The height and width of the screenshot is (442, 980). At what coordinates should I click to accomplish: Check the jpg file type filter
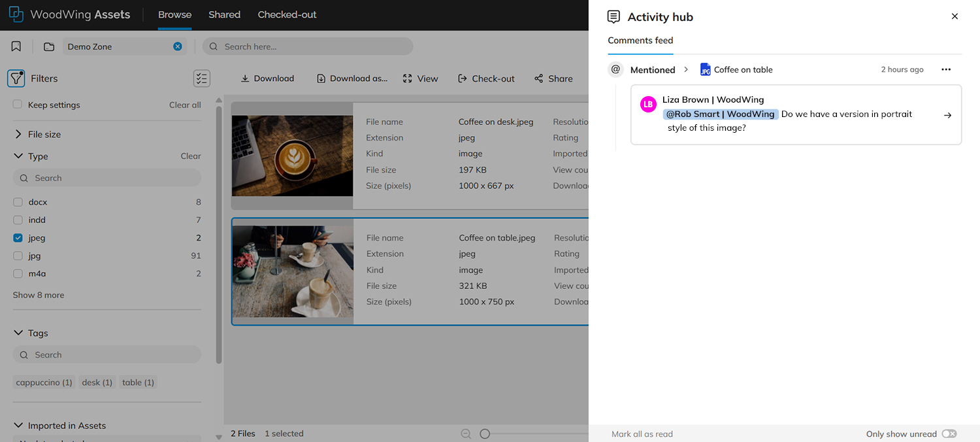17,256
